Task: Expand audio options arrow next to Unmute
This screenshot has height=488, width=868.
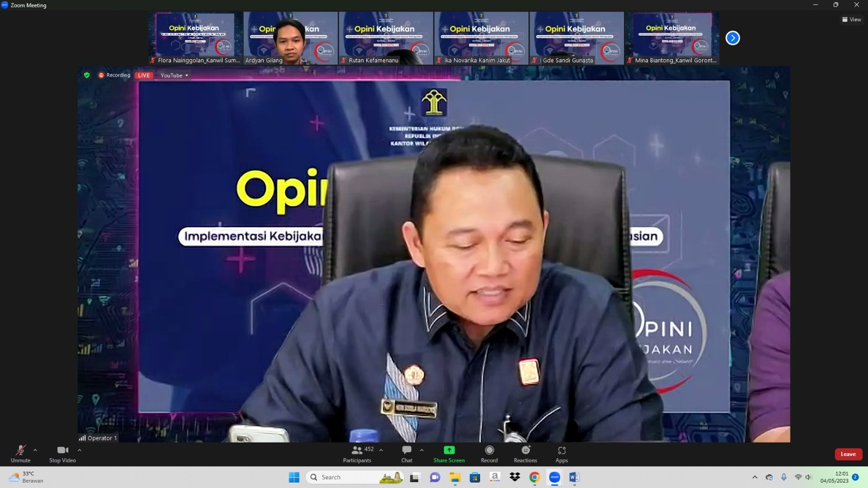Action: tap(35, 450)
